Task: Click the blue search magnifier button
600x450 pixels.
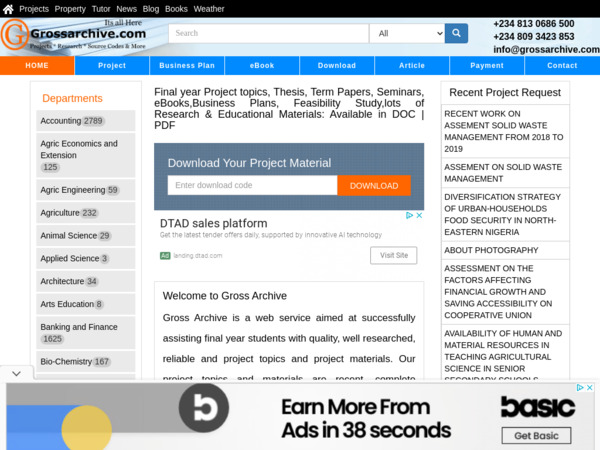Action: click(456, 33)
